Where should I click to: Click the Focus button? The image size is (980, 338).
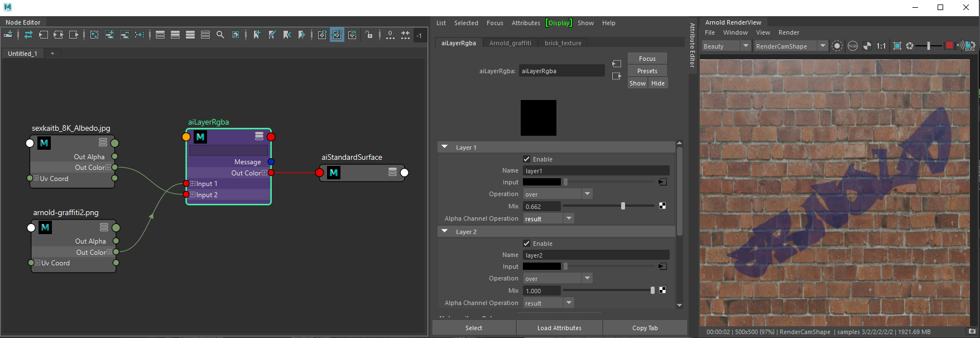point(647,59)
